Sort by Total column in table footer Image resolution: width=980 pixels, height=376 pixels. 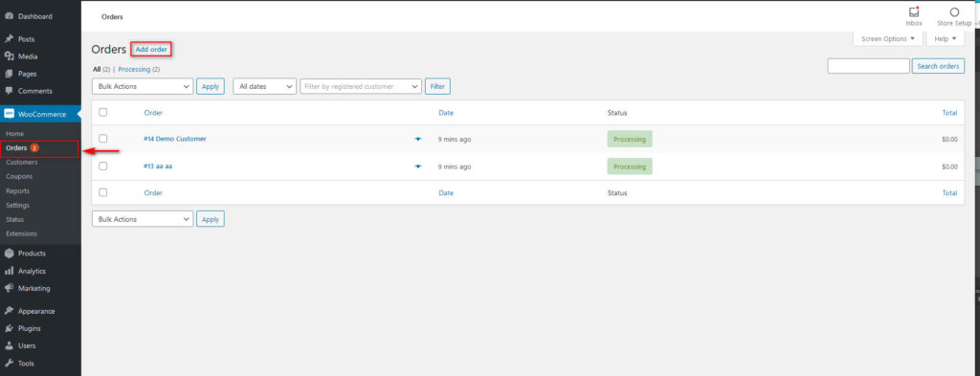pyautogui.click(x=949, y=193)
